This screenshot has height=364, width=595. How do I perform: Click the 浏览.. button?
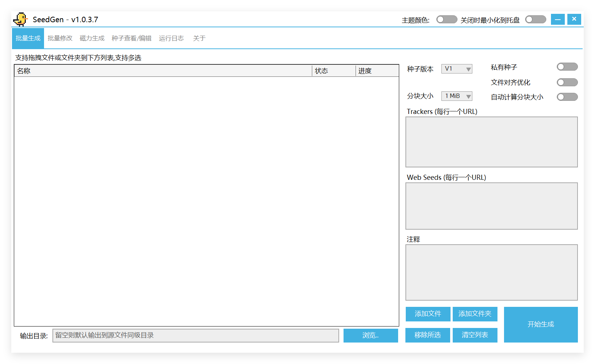(x=370, y=335)
